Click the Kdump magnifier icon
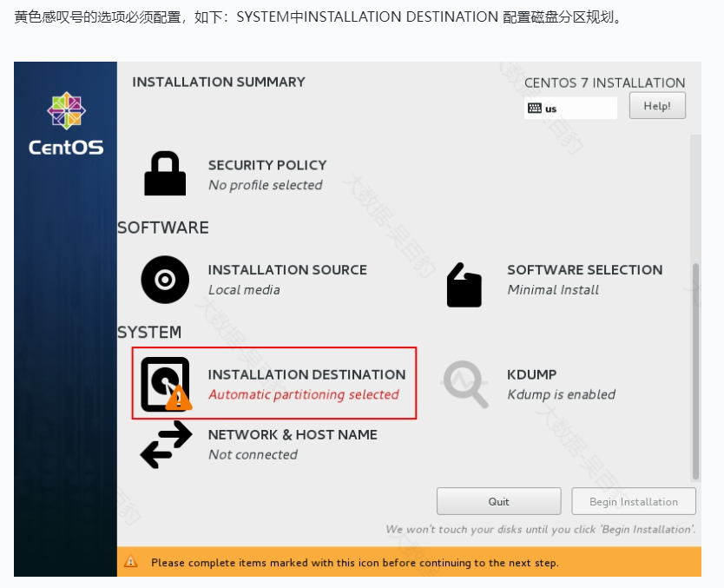Viewport: 724px width, 588px height. coord(466,384)
